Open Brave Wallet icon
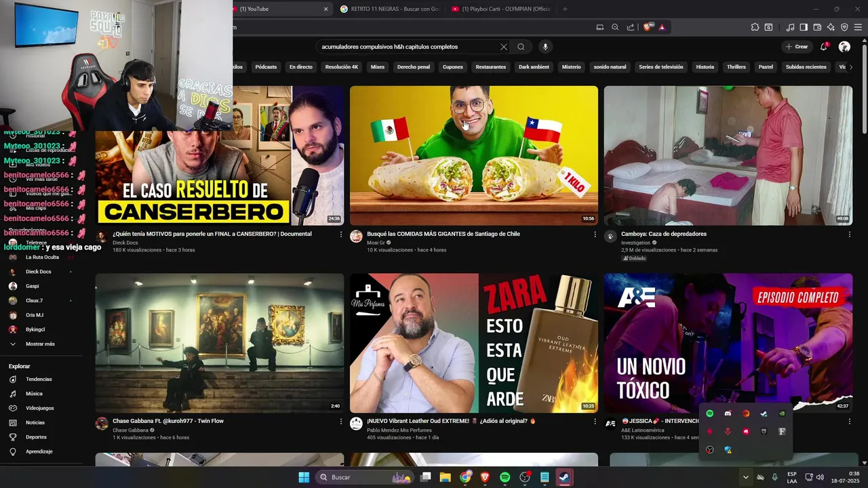Screen dimensions: 868x488 (817, 27)
